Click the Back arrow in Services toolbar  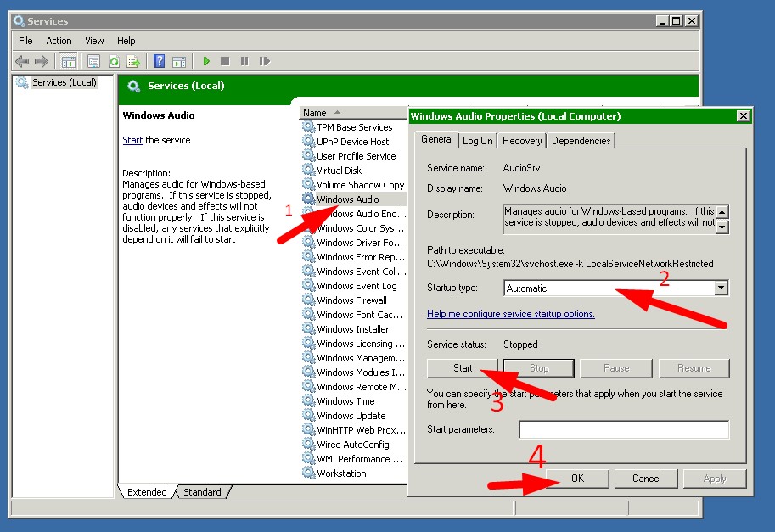[22, 61]
